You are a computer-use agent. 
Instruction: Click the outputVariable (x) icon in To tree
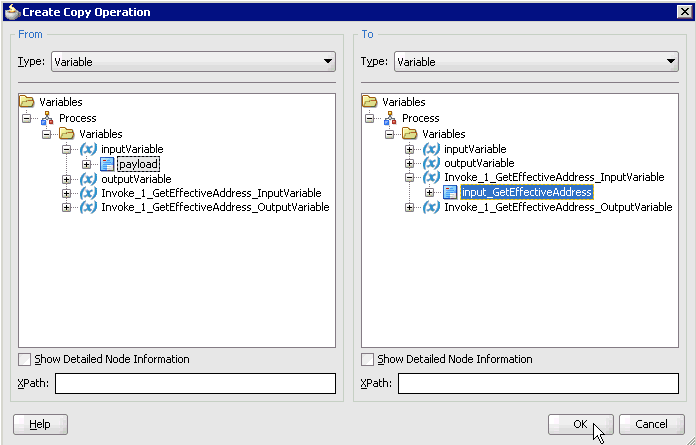(x=431, y=163)
